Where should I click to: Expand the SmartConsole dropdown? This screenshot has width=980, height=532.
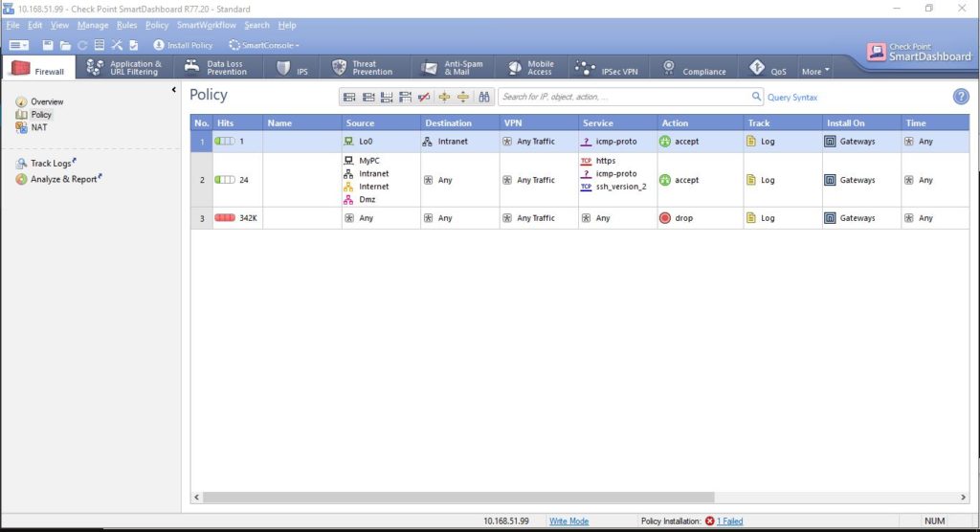pos(264,45)
